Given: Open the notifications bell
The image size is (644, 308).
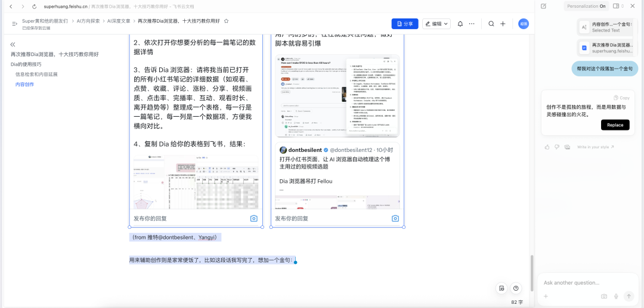Looking at the screenshot, I should point(460,24).
